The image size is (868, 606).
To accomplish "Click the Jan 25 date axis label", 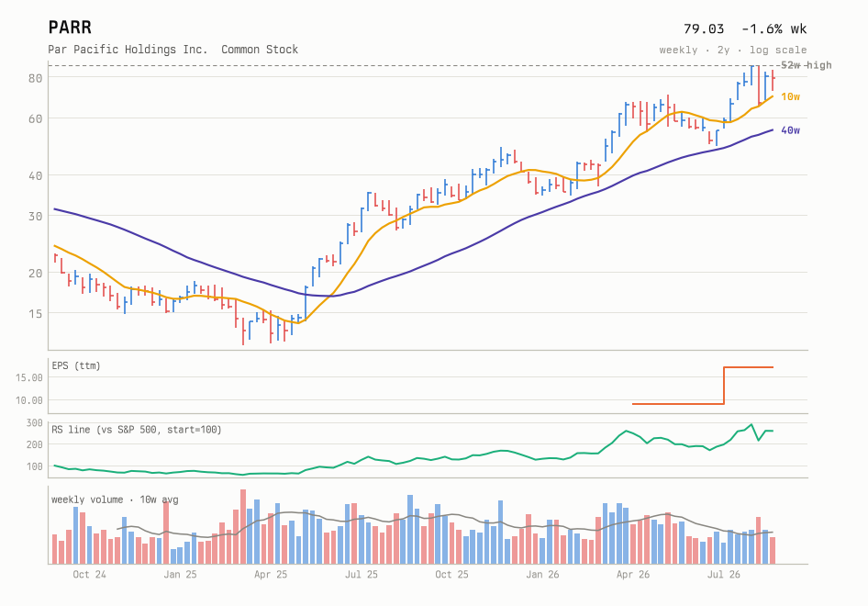I will point(180,575).
